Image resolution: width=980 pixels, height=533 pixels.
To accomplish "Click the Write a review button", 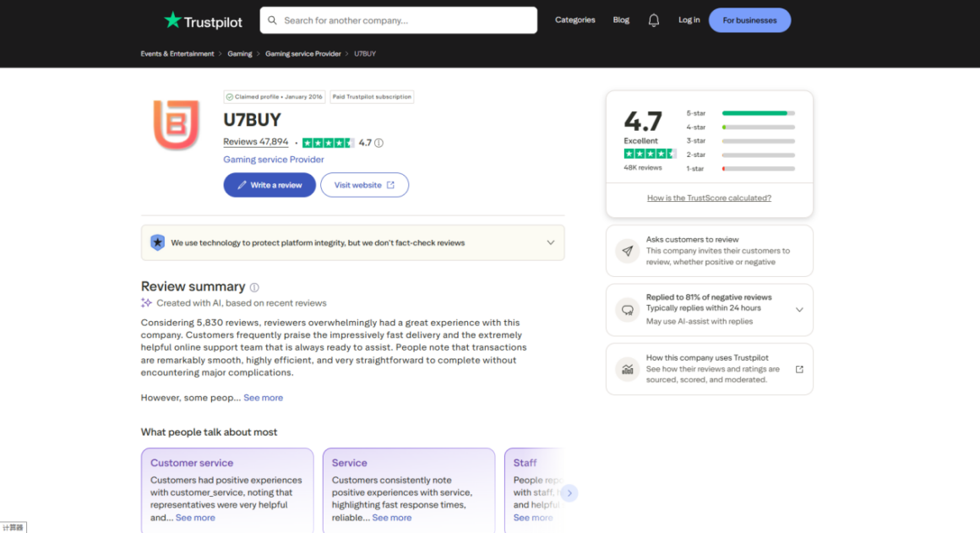I will [x=269, y=185].
